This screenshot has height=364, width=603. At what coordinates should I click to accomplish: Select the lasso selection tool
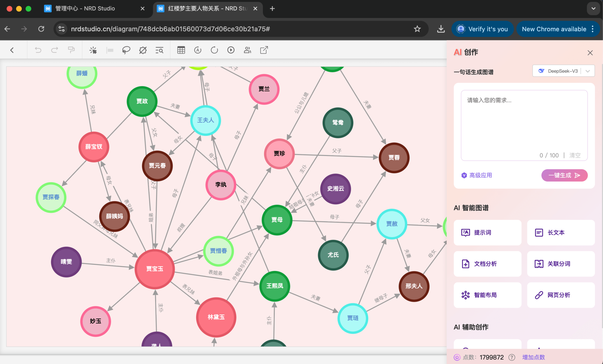click(126, 50)
